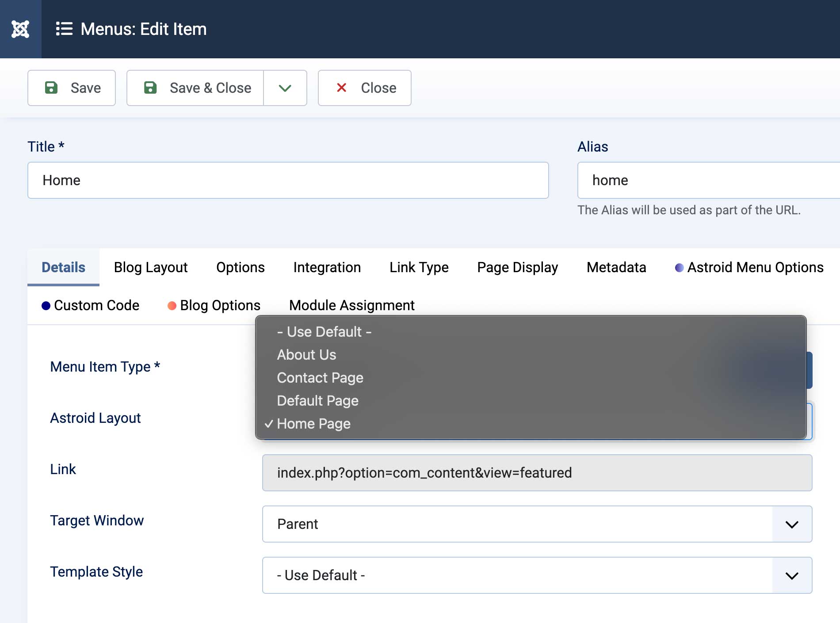Image resolution: width=840 pixels, height=623 pixels.
Task: Click into the Alias input field
Action: point(709,180)
